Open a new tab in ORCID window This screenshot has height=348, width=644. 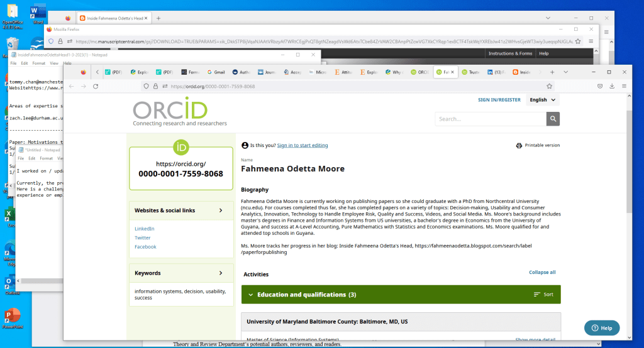tap(552, 72)
